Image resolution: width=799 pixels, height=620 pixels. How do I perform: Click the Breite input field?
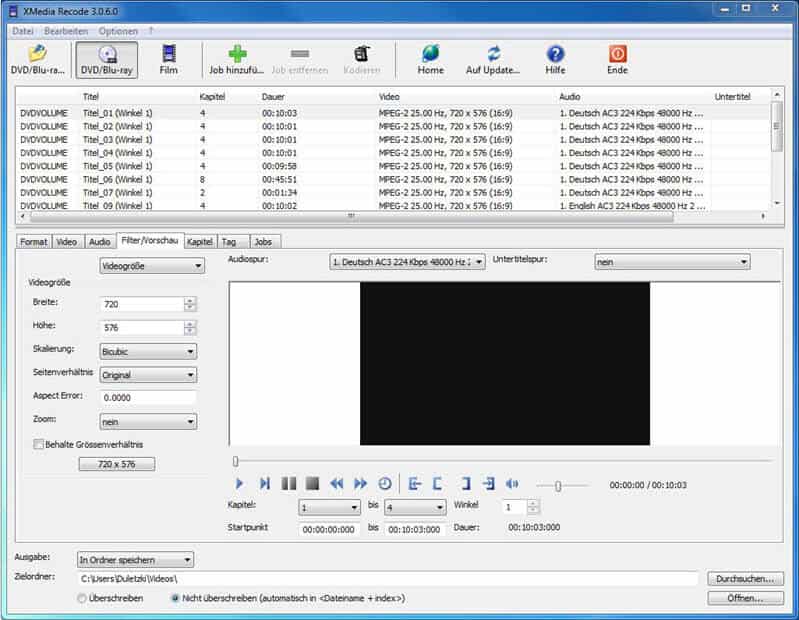[142, 304]
